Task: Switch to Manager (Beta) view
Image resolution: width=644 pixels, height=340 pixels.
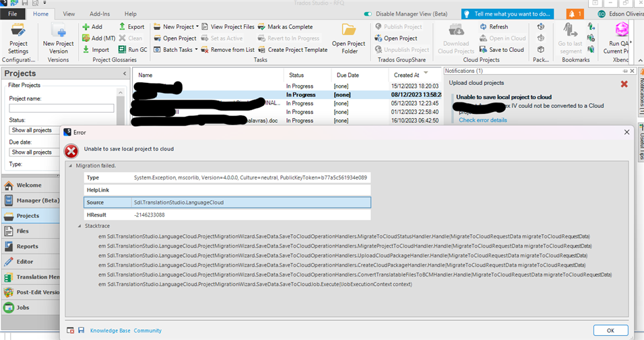Action: pos(31,200)
